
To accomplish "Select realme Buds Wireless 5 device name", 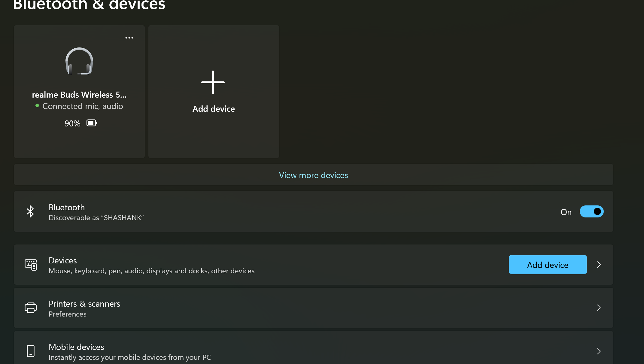I will point(79,95).
